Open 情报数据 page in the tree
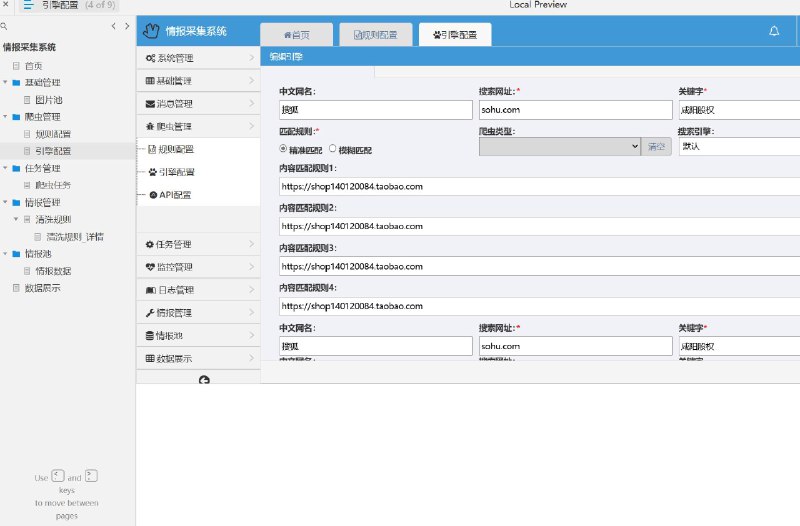This screenshot has height=526, width=800. point(53,271)
